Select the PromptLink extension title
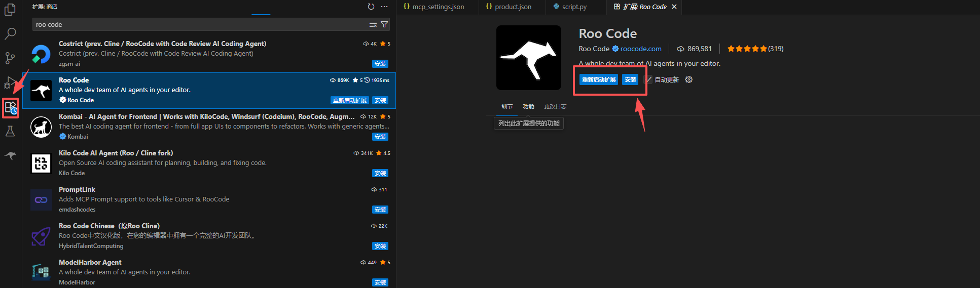 (x=77, y=189)
